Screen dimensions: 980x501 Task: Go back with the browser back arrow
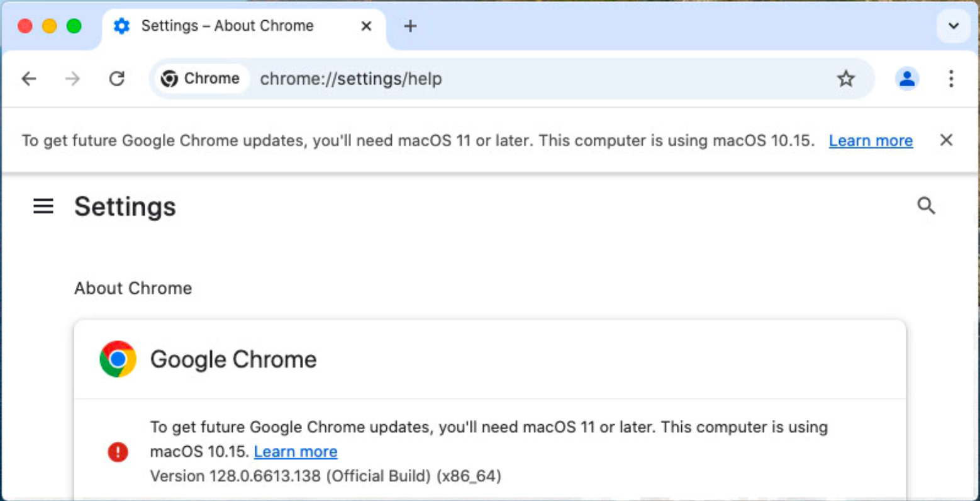(x=29, y=79)
